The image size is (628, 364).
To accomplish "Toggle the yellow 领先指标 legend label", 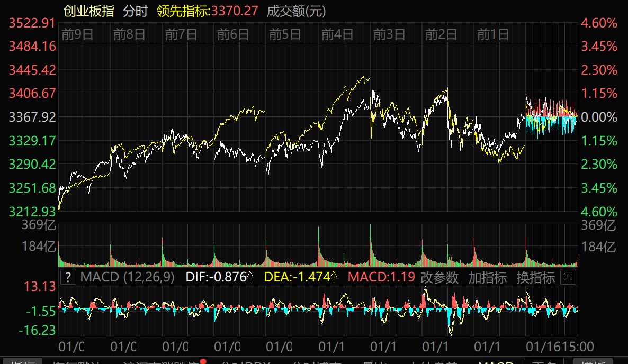I will (x=184, y=11).
